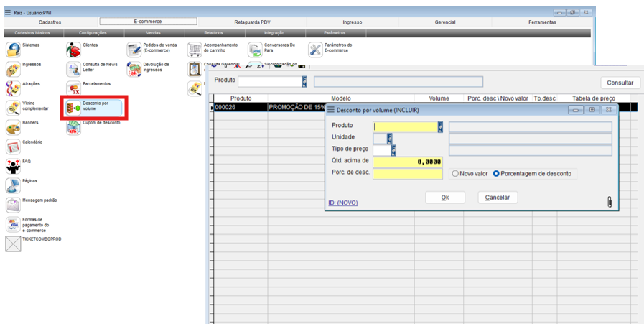Open lookup button beside Tipo de preço
Image resolution: width=644 pixels, height=324 pixels.
click(x=393, y=149)
